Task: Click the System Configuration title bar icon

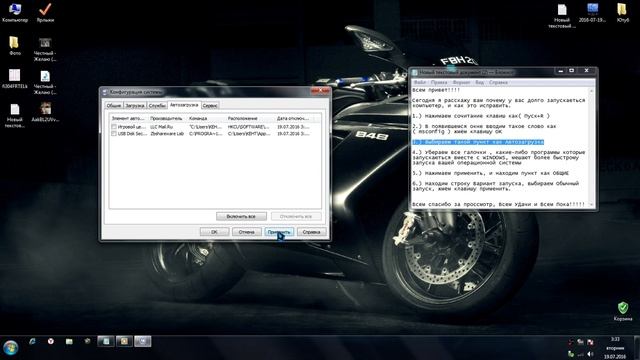Action: pyautogui.click(x=105, y=92)
